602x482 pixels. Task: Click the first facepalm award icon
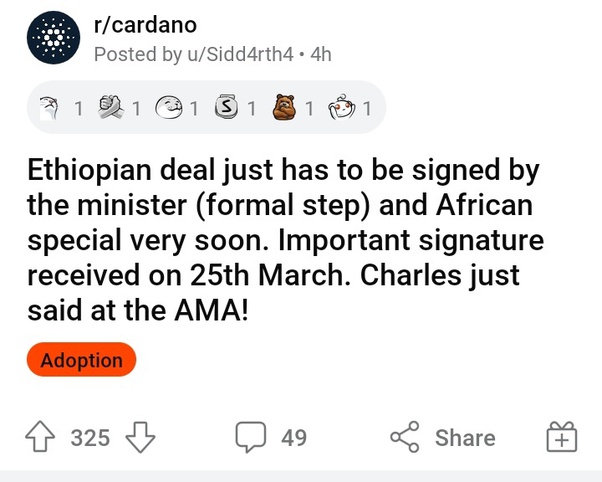[54, 107]
